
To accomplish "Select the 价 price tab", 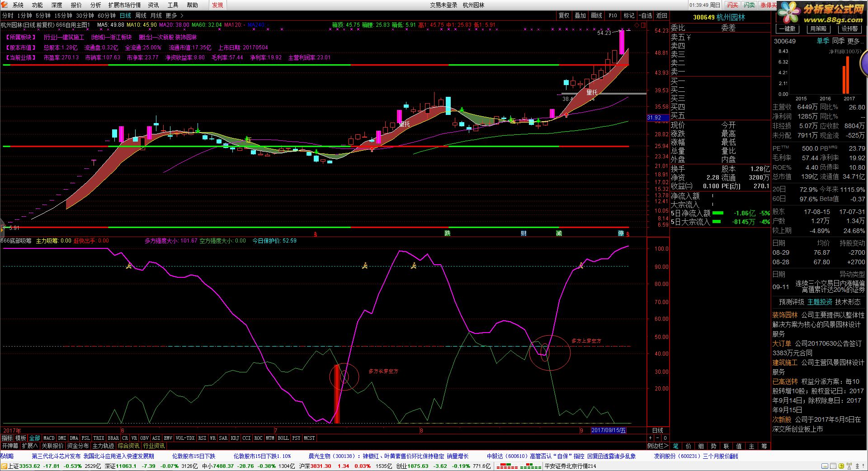I will [x=688, y=446].
